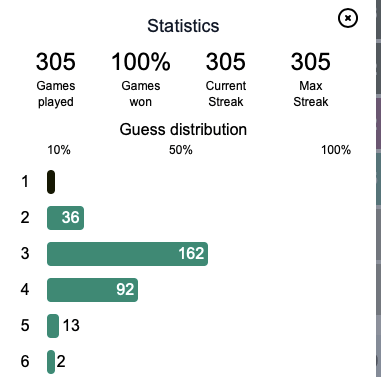Click the 305 Max Streak number
The width and height of the screenshot is (381, 377).
pyautogui.click(x=311, y=62)
